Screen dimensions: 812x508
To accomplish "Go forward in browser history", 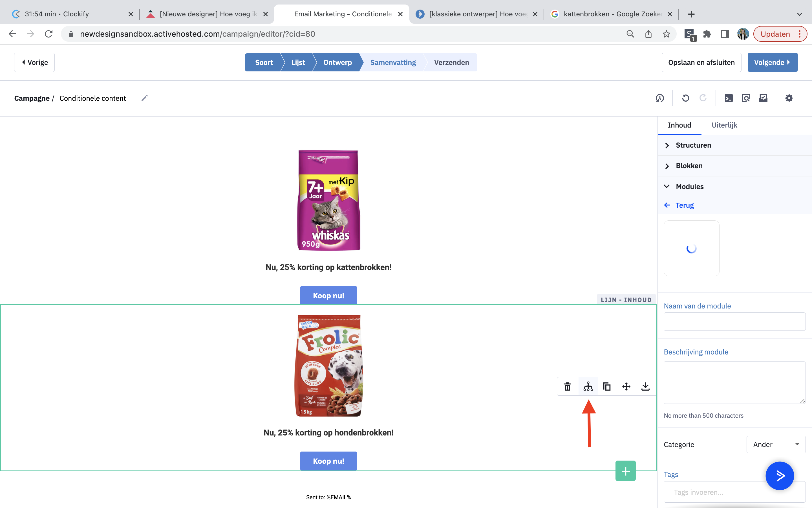I will (30, 34).
